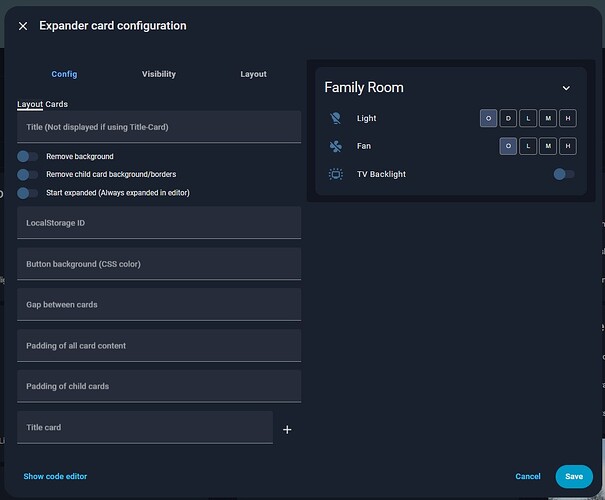Save the expander card configuration
Viewport: 605px width, 500px height.
click(574, 476)
